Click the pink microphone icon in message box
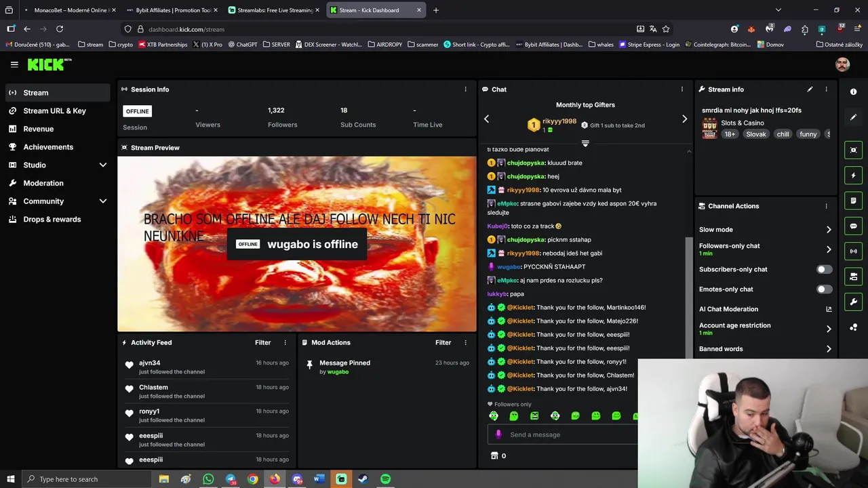Screen dimensions: 868x488 click(498, 434)
